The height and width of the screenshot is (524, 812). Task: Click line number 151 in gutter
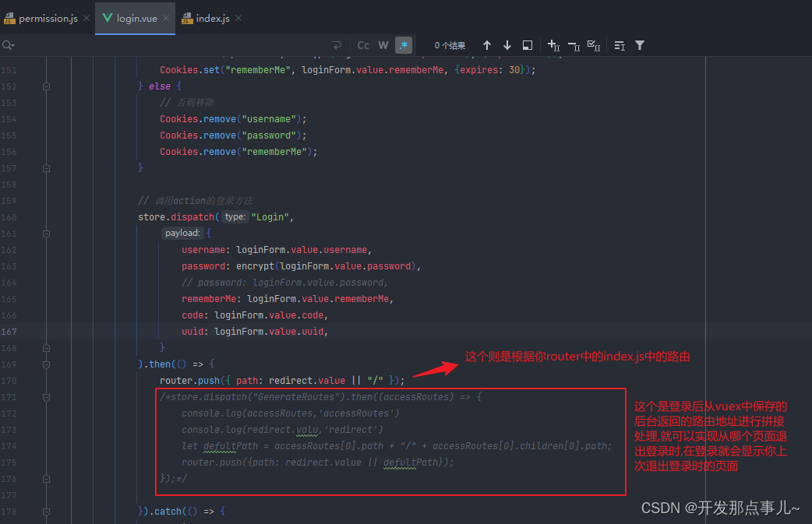coord(9,70)
